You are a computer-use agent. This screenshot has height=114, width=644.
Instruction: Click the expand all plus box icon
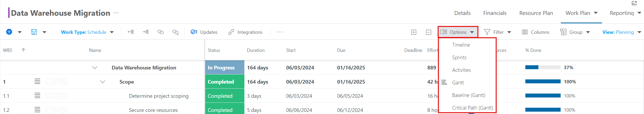[414, 32]
